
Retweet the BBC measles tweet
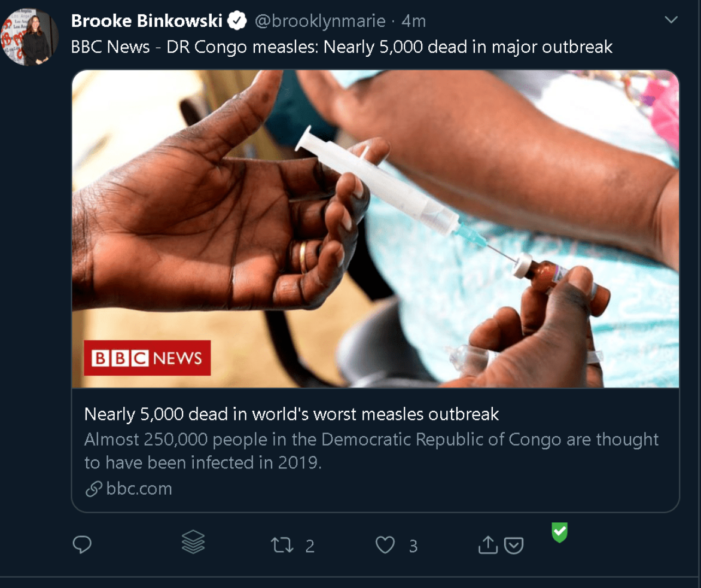tap(282, 545)
